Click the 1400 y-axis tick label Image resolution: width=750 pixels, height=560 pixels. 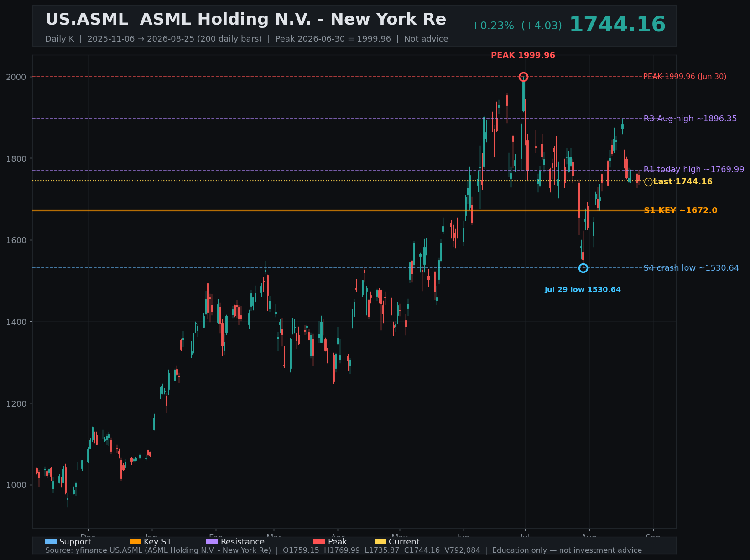(16, 322)
